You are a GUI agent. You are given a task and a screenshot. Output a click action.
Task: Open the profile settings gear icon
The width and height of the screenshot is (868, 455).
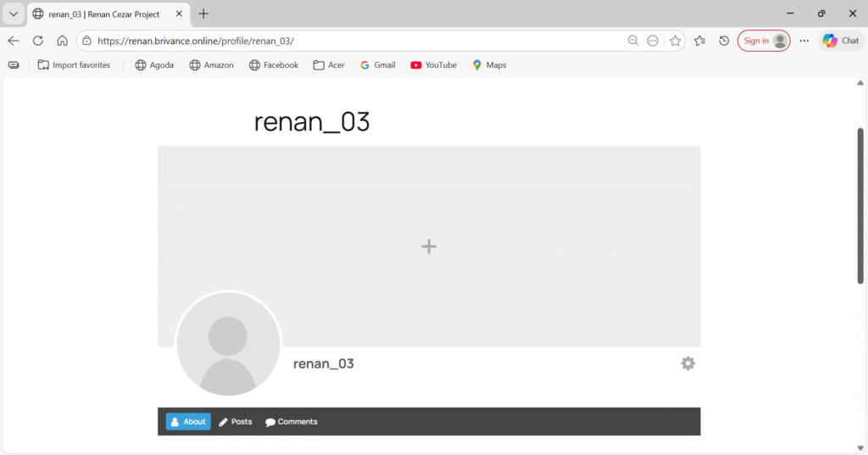[x=687, y=363]
